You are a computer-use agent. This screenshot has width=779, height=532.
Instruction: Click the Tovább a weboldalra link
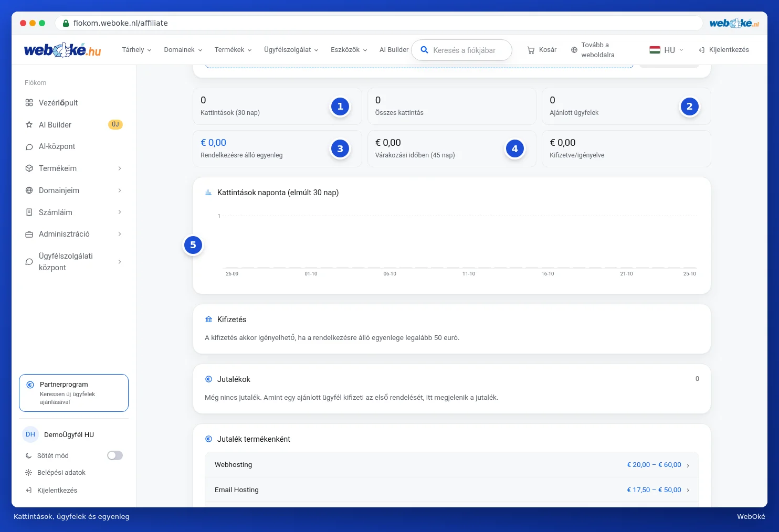point(598,50)
